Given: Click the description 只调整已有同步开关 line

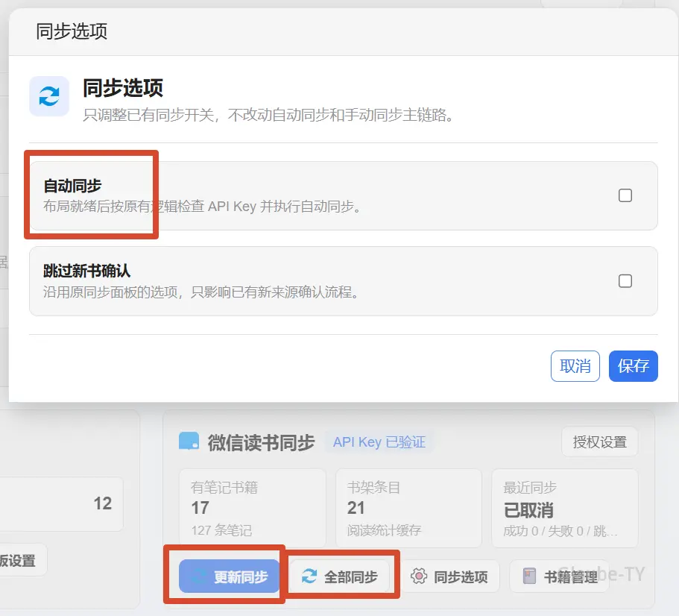Looking at the screenshot, I should (268, 115).
